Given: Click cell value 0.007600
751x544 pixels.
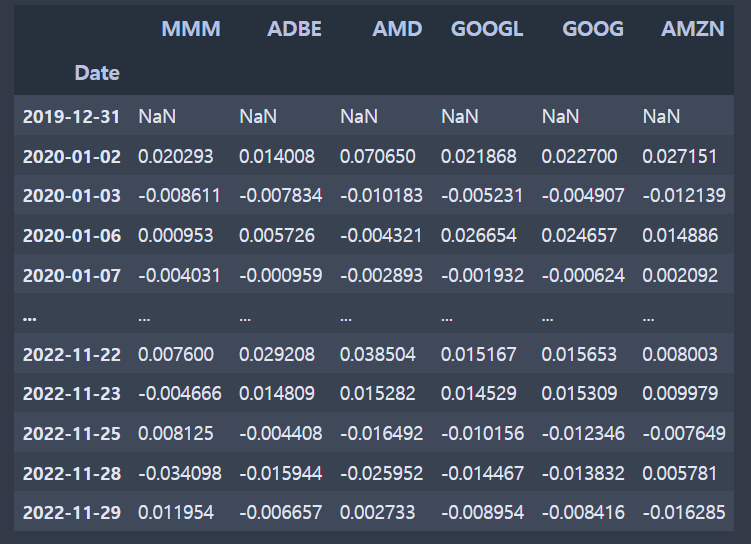Looking at the screenshot, I should [176, 354].
